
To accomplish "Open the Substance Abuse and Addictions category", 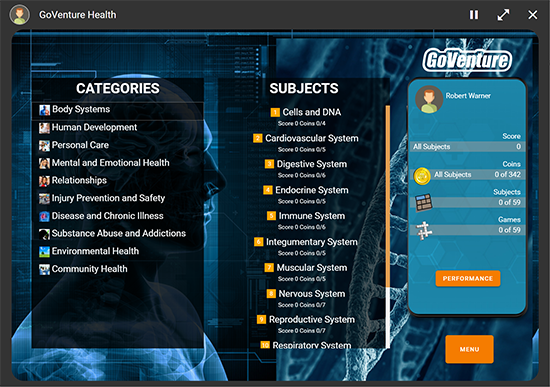I will point(118,234).
